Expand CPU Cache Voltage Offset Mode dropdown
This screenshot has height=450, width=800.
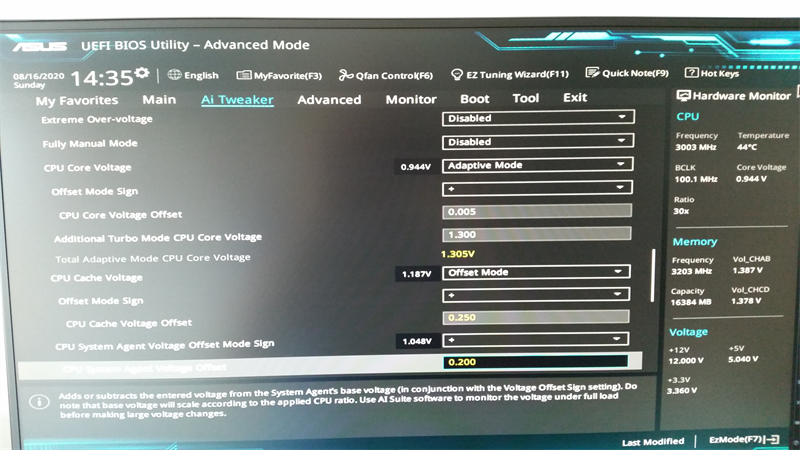[536, 272]
